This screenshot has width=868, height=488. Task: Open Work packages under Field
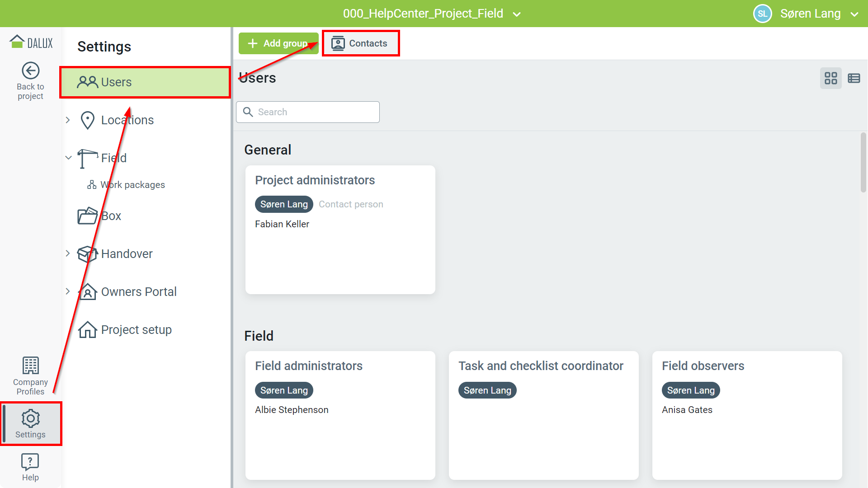click(132, 185)
